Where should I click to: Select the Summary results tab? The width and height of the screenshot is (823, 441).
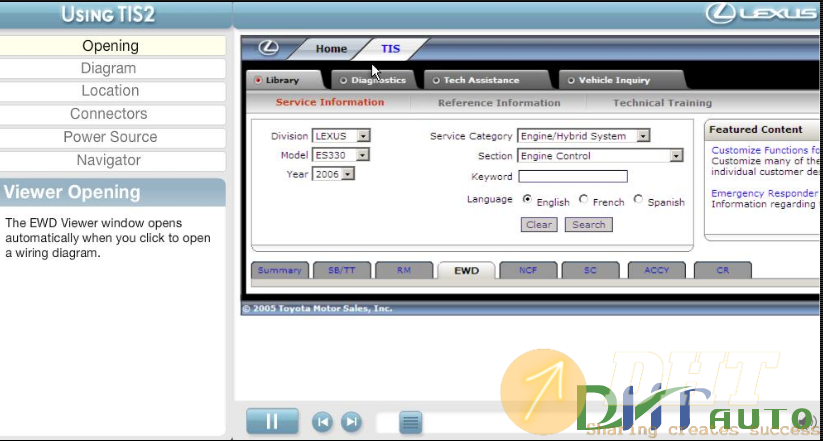pyautogui.click(x=279, y=270)
